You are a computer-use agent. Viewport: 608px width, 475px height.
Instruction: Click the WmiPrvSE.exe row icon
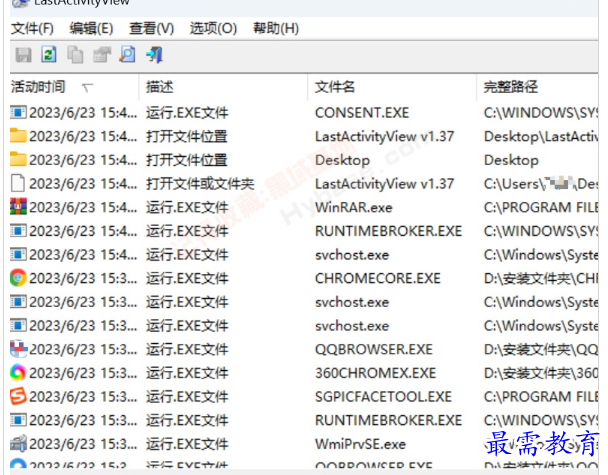pos(19,444)
